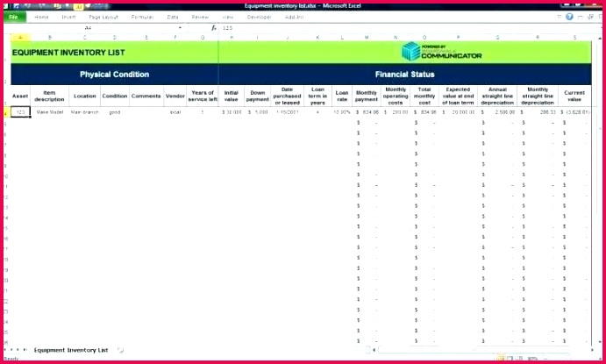Click the Physical Condition section header
Viewport: 606px width, 364px height.
114,75
